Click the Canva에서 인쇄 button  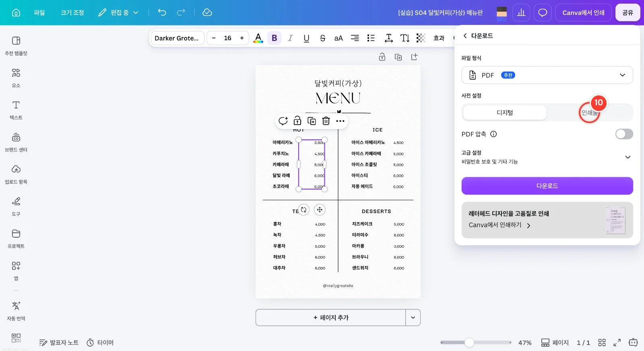point(583,12)
